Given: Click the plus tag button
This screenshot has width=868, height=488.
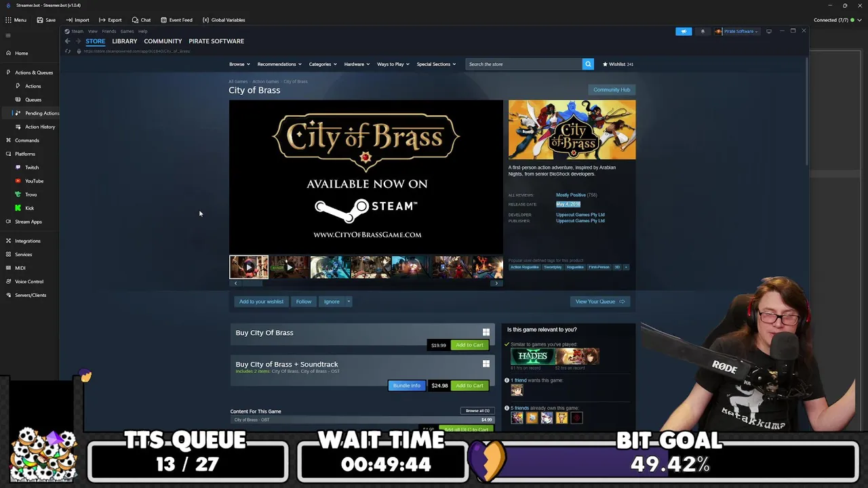Looking at the screenshot, I should point(626,267).
